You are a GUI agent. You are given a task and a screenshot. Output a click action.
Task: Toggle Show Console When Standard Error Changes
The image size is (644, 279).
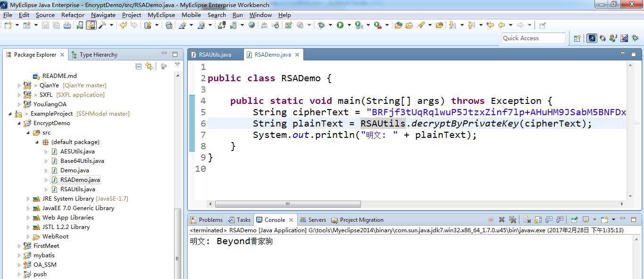(560, 220)
